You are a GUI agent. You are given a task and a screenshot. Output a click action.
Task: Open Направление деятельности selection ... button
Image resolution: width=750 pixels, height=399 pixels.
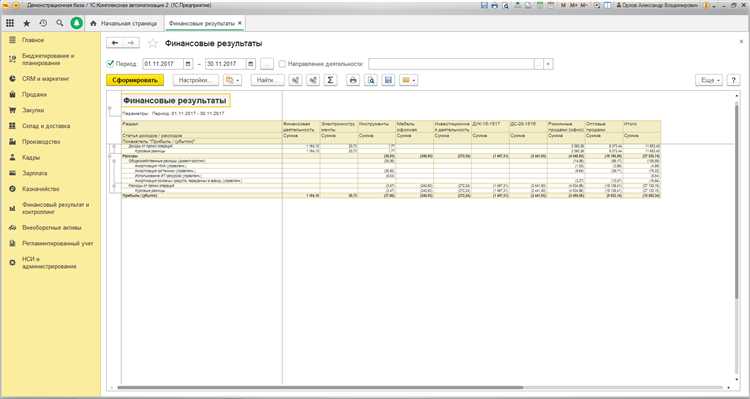click(539, 64)
